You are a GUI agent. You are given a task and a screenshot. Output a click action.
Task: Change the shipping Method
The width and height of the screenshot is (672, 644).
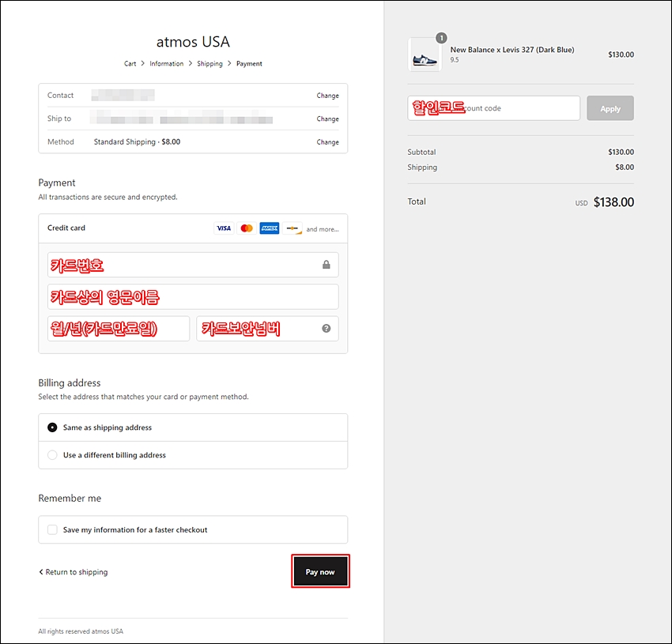click(x=327, y=141)
